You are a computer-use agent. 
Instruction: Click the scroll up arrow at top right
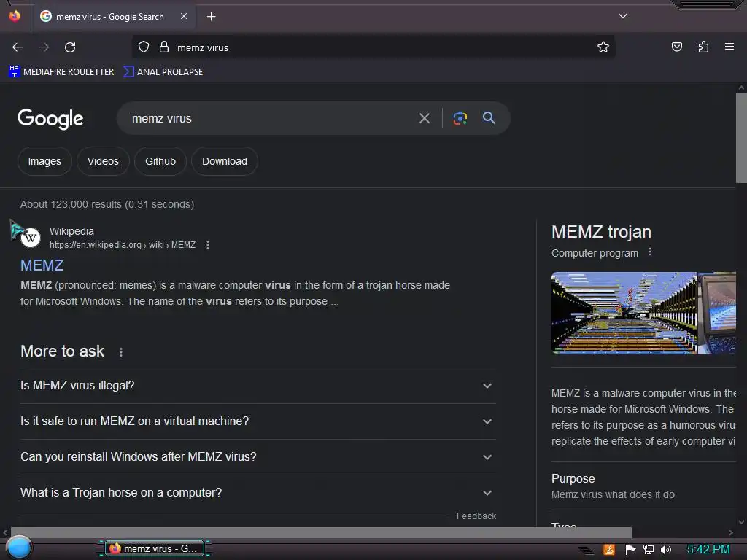741,87
